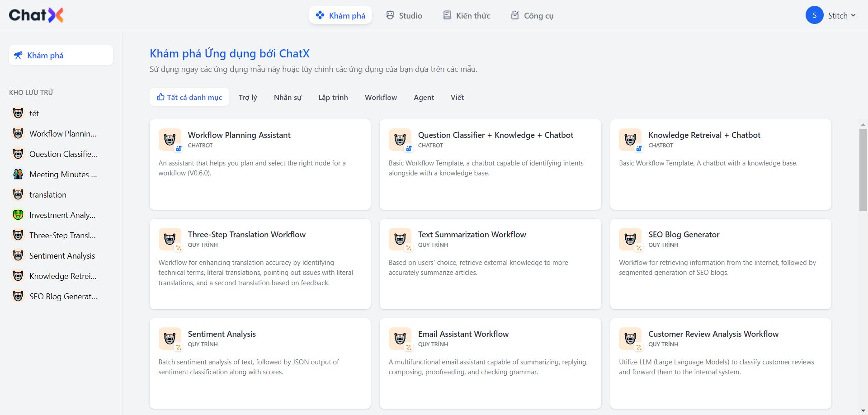Click the Investment Analysis green face icon

coord(18,215)
